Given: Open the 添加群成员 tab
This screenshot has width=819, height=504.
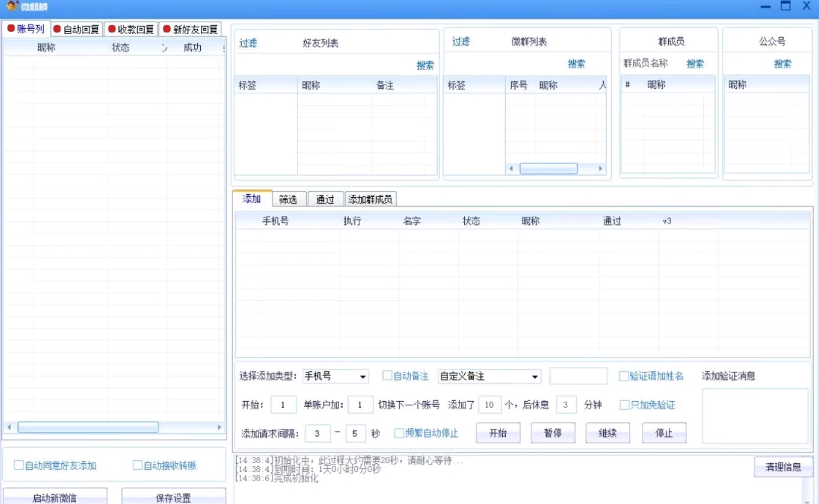Looking at the screenshot, I should pos(371,199).
